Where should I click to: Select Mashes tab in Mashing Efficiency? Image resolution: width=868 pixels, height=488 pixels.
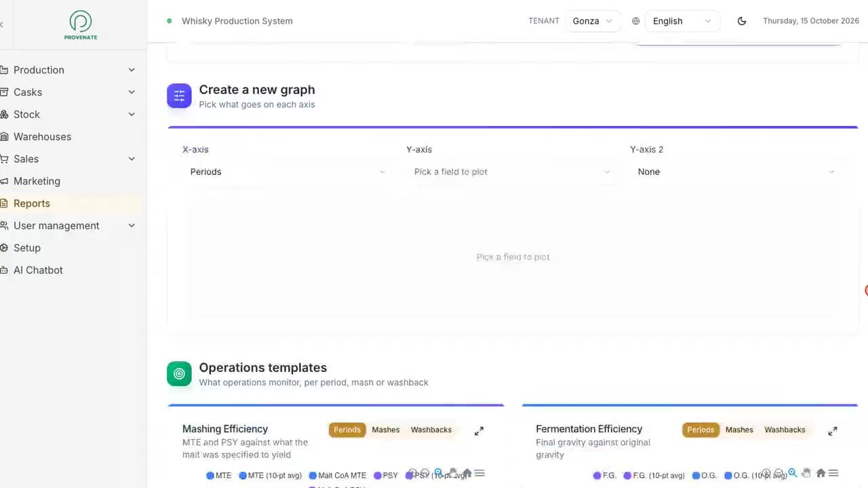coord(386,430)
